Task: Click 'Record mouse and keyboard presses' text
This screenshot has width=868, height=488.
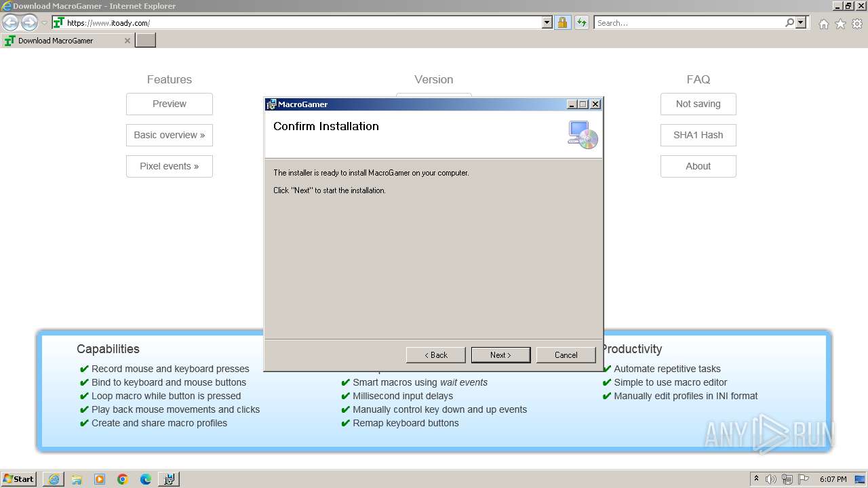Action: click(170, 369)
